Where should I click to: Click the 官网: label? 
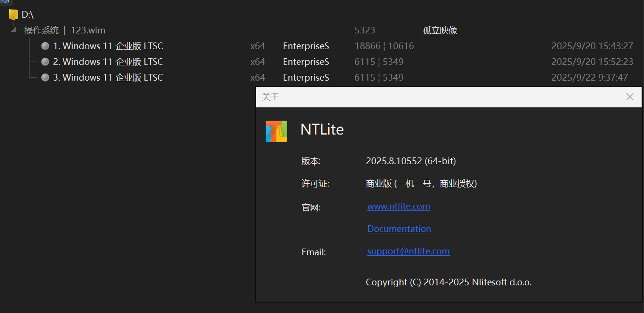point(311,208)
